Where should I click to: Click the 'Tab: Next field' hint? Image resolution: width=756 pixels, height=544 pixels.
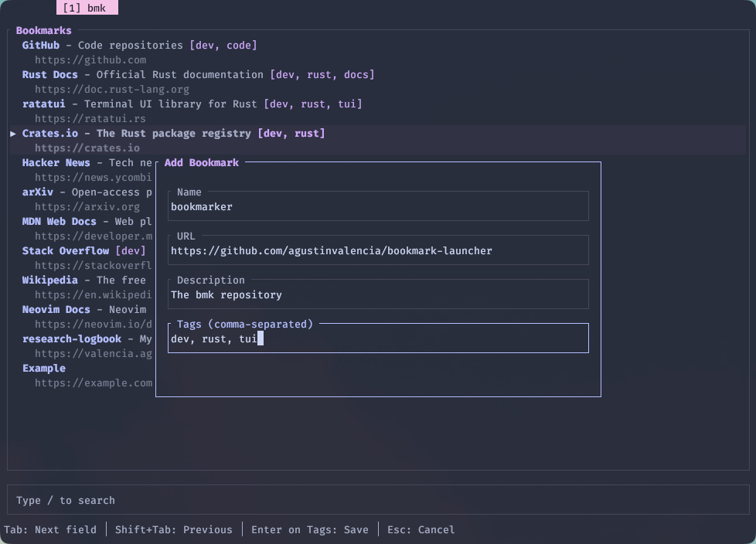pyautogui.click(x=50, y=530)
